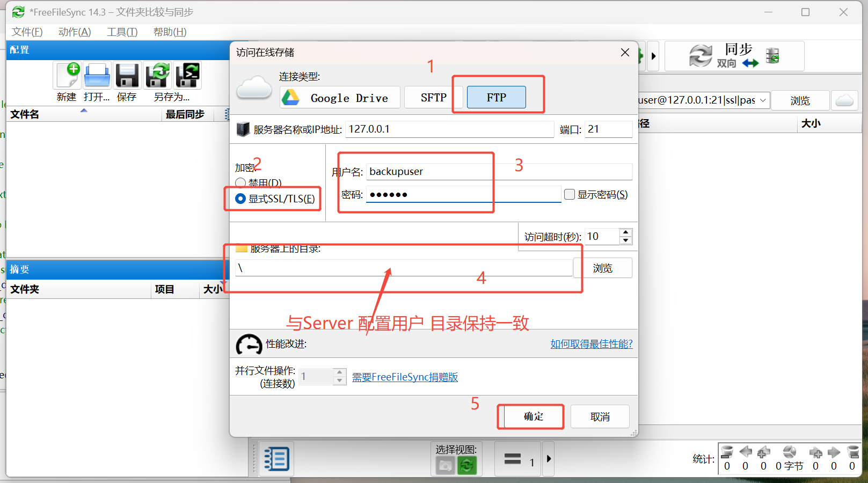Click the save-as-batch-job terminal icon
The width and height of the screenshot is (868, 483).
[x=188, y=75]
